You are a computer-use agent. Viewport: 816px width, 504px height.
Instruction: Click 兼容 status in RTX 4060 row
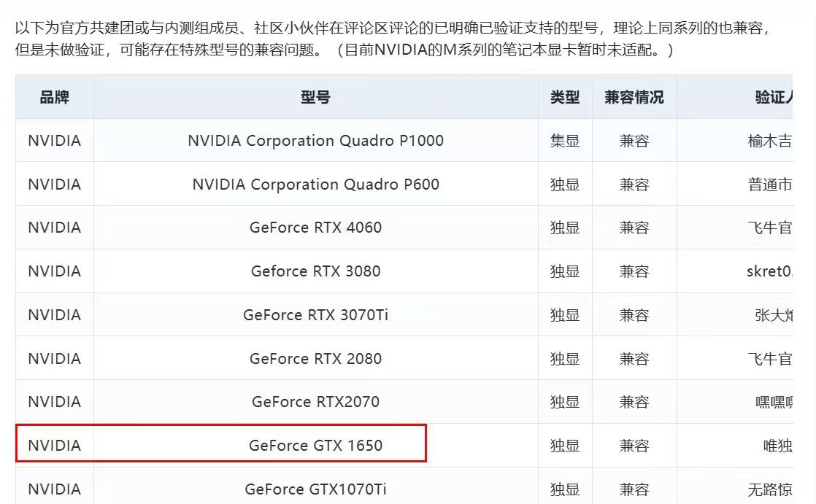tap(634, 228)
